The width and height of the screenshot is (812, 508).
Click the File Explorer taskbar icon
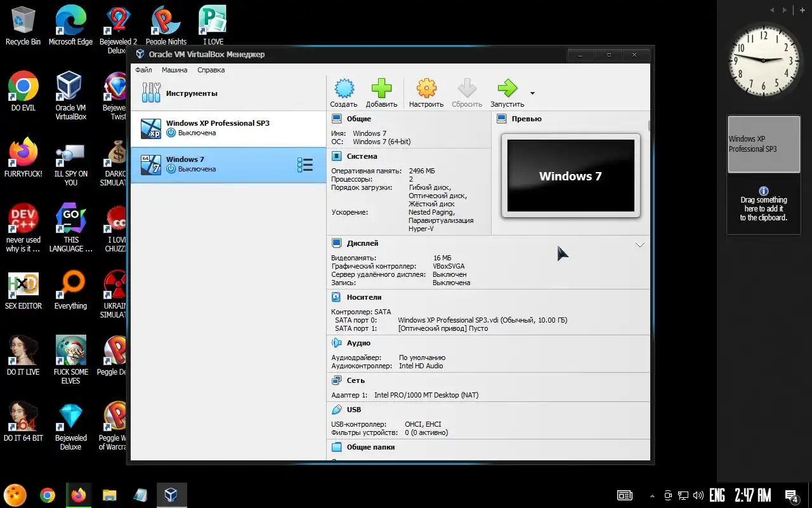pyautogui.click(x=109, y=495)
